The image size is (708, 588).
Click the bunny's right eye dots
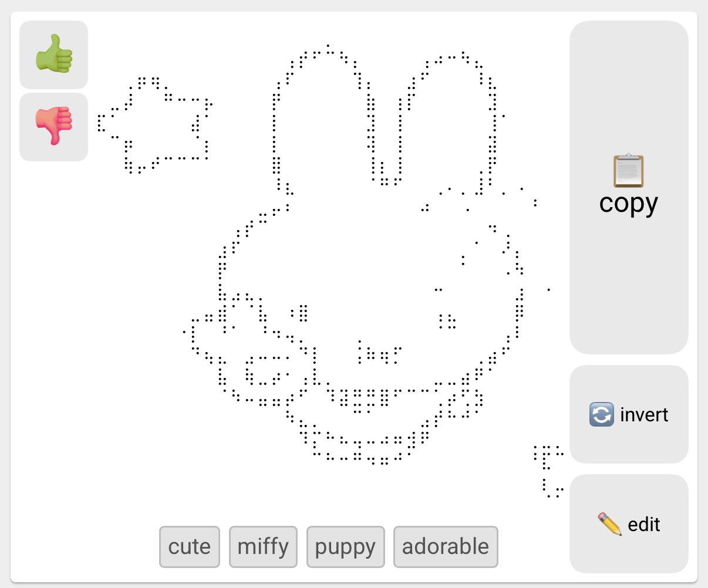click(447, 321)
